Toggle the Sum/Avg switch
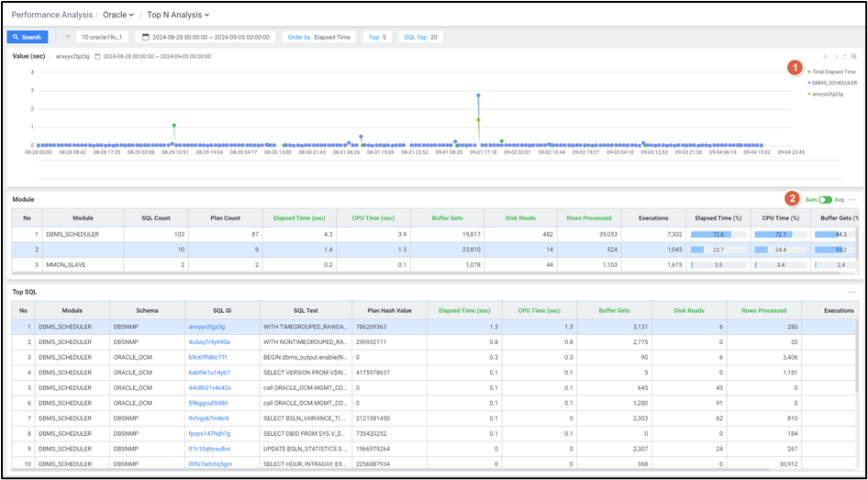868x480 pixels. (826, 199)
